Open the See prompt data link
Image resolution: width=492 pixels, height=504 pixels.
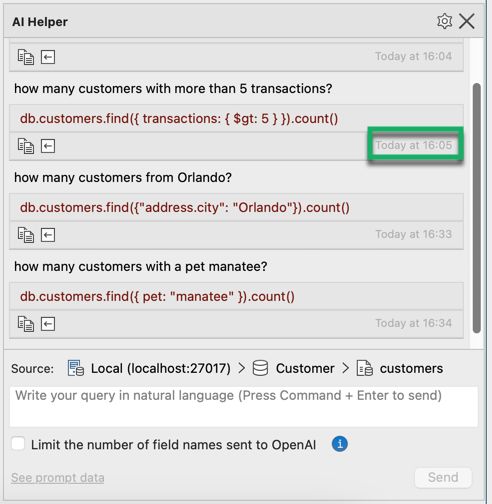pos(58,478)
